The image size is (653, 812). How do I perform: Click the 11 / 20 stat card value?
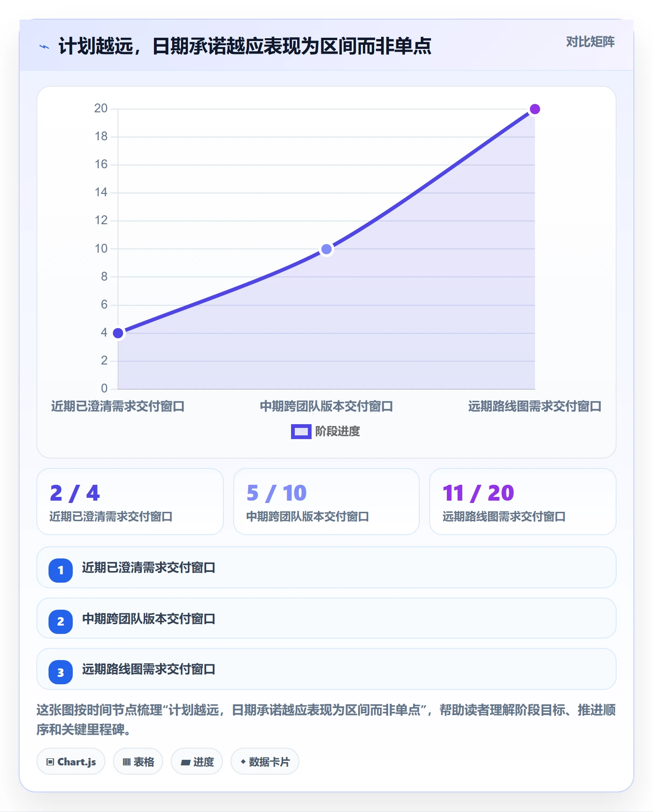(x=478, y=493)
